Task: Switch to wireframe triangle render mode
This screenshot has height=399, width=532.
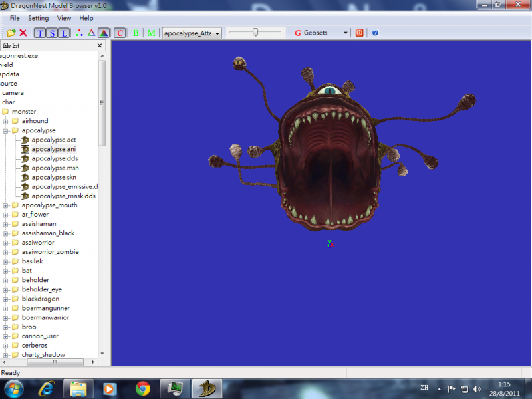Action: tap(91, 33)
